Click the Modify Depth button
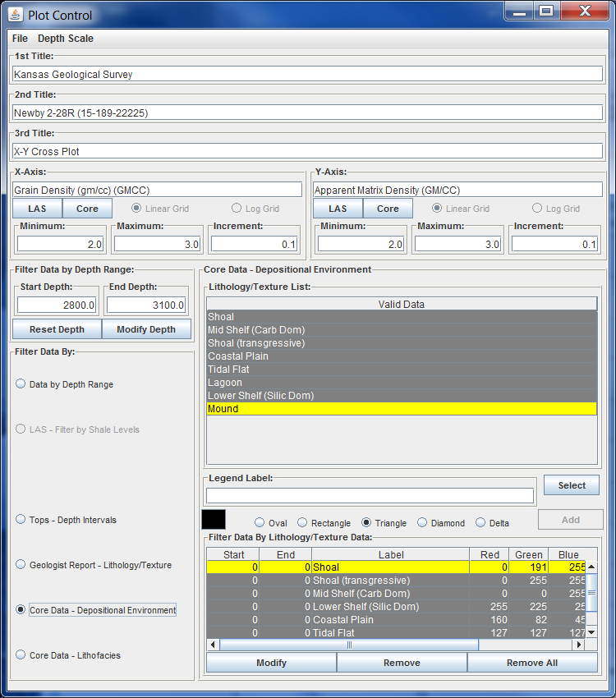The height and width of the screenshot is (698, 616). pos(146,329)
